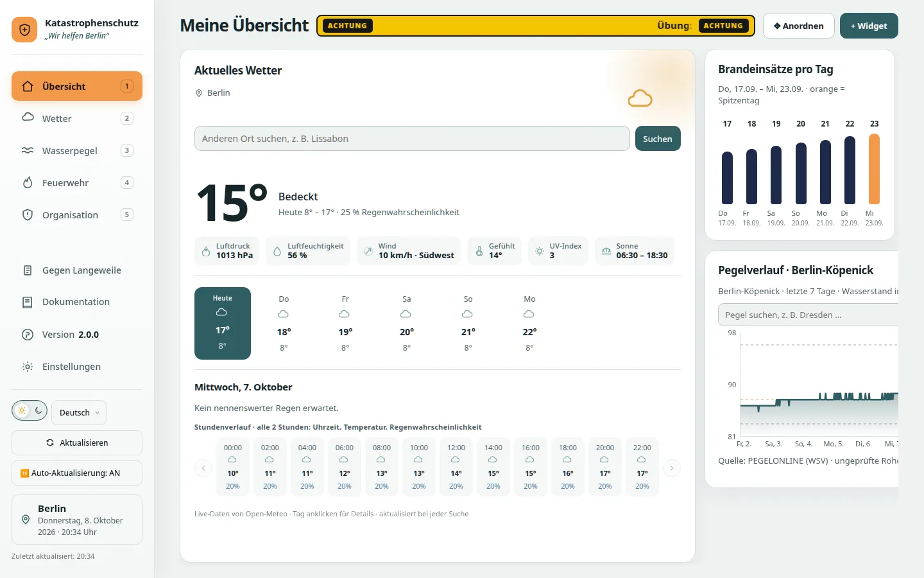Image resolution: width=924 pixels, height=578 pixels.
Task: Click the Suchen button
Action: (x=658, y=139)
